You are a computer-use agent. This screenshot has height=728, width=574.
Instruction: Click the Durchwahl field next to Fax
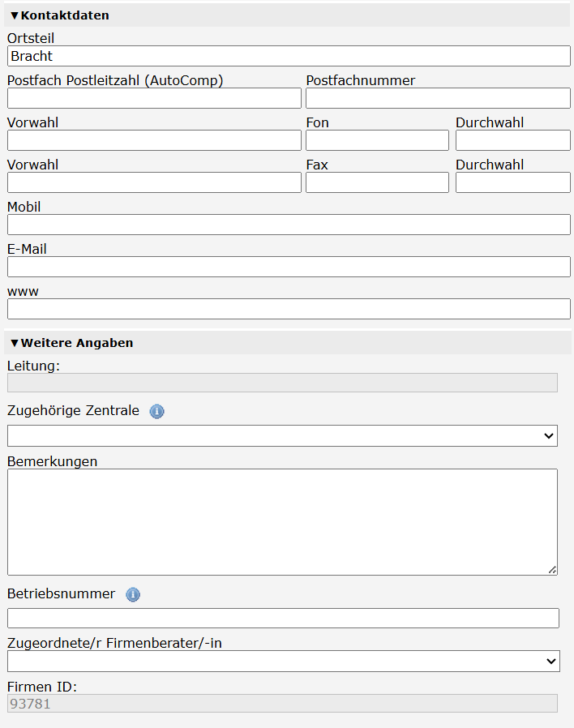click(x=513, y=182)
